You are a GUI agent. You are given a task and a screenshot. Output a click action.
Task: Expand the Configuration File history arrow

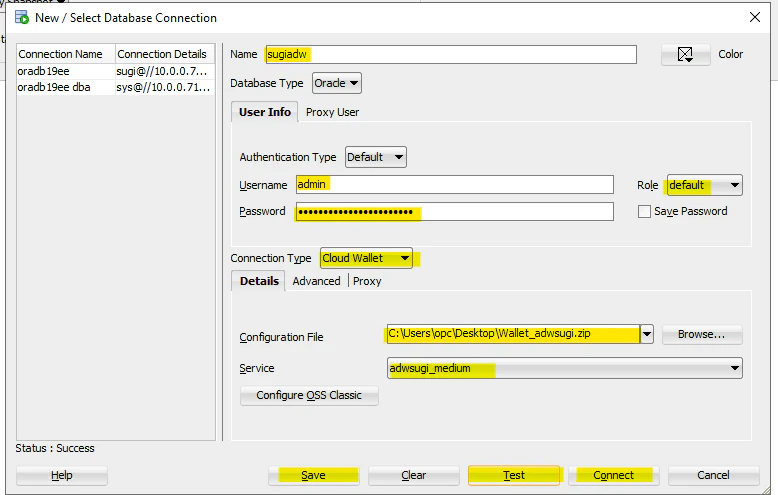click(647, 334)
